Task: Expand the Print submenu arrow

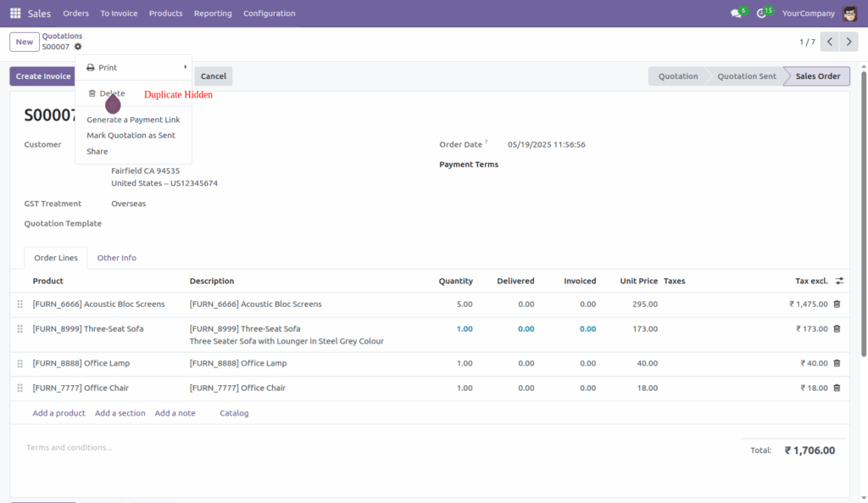Action: click(185, 67)
